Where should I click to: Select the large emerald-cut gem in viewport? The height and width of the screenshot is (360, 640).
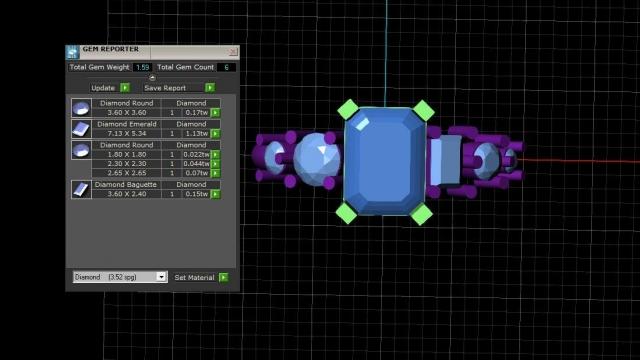pos(384,161)
